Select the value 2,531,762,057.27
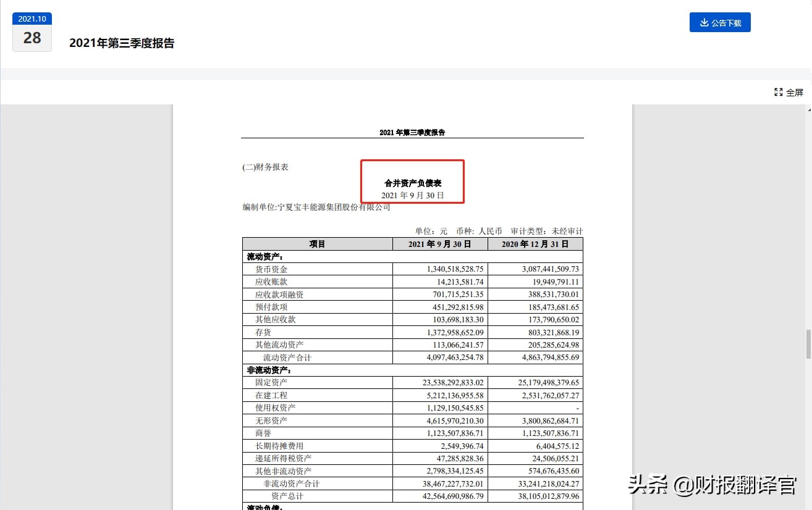Image resolution: width=812 pixels, height=510 pixels. (550, 395)
